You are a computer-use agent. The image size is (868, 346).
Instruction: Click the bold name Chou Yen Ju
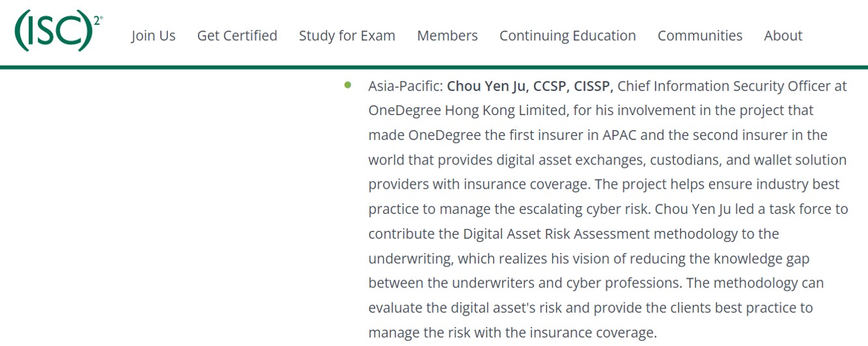click(486, 86)
